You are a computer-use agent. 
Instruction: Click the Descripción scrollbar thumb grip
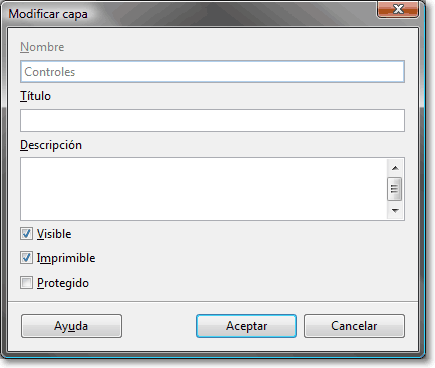395,189
